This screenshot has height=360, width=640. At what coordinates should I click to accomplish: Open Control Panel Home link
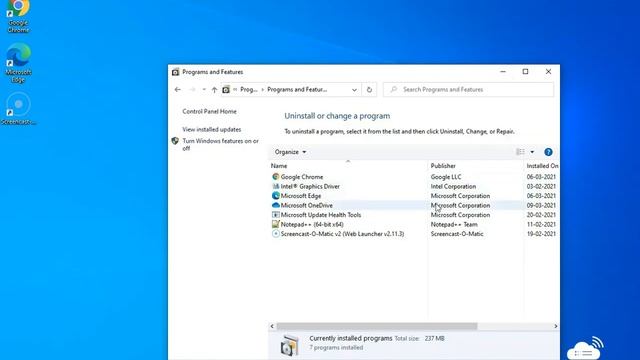209,111
